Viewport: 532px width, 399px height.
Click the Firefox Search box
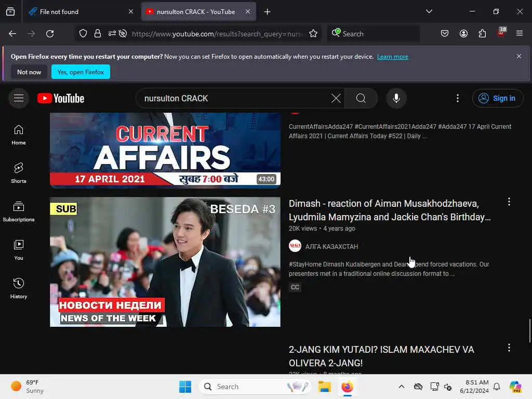(x=373, y=34)
